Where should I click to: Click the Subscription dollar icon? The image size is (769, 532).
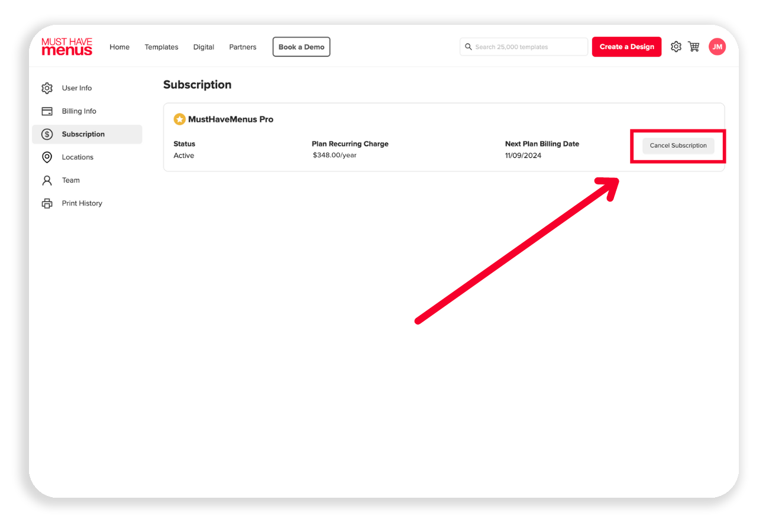[x=47, y=134]
